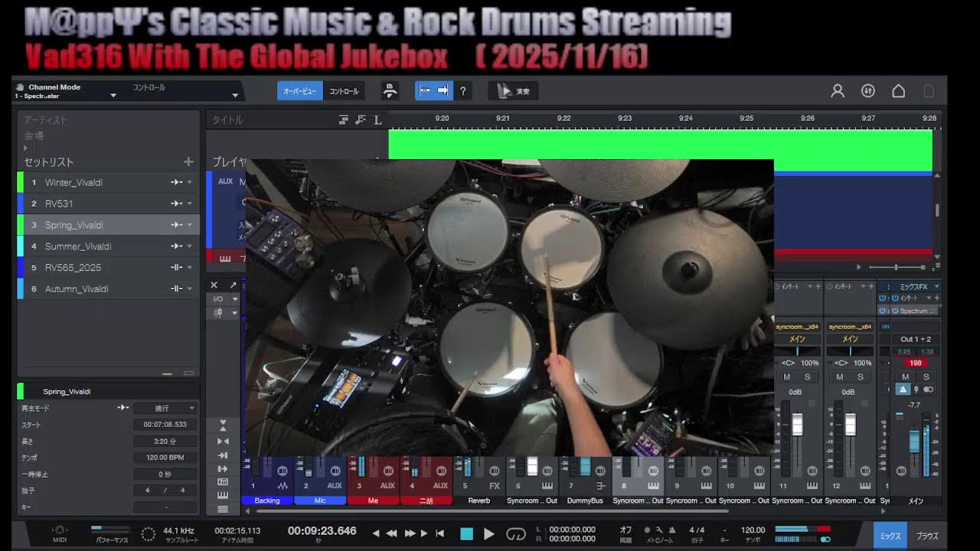Solo channel 11
The width and height of the screenshot is (980, 551).
[807, 377]
